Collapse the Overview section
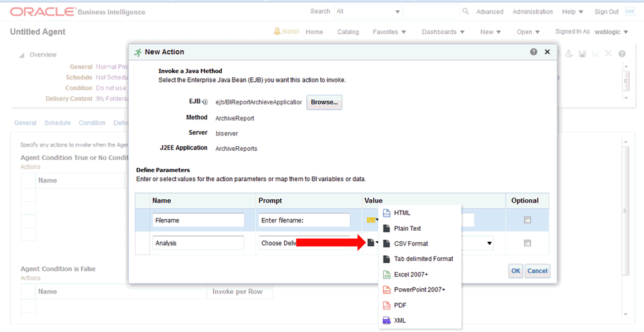 21,55
